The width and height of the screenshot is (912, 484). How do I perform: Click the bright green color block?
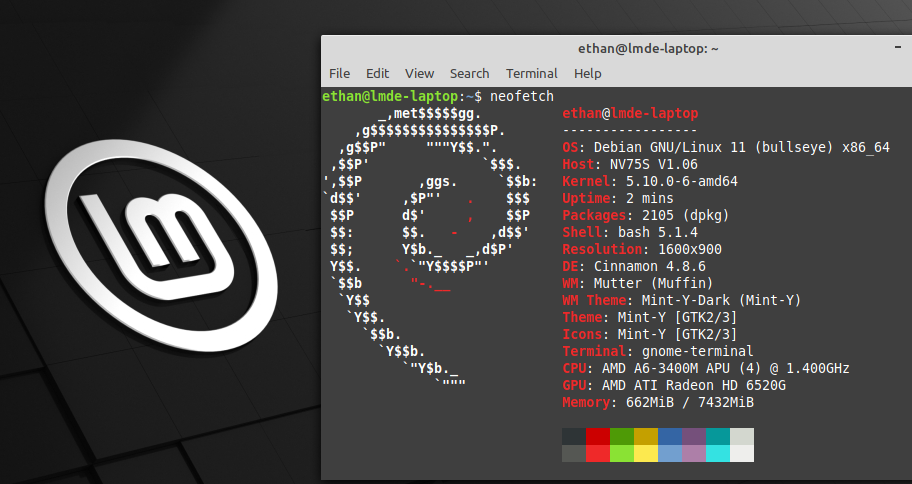tap(622, 454)
